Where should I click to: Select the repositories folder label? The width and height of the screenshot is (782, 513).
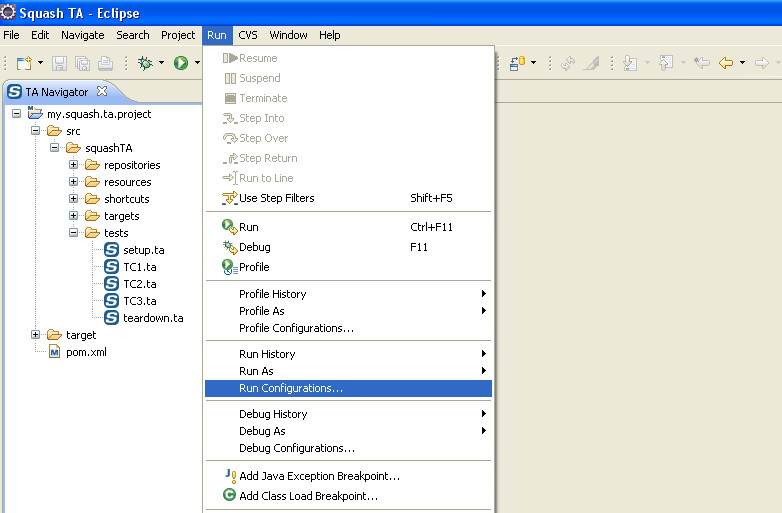(132, 165)
